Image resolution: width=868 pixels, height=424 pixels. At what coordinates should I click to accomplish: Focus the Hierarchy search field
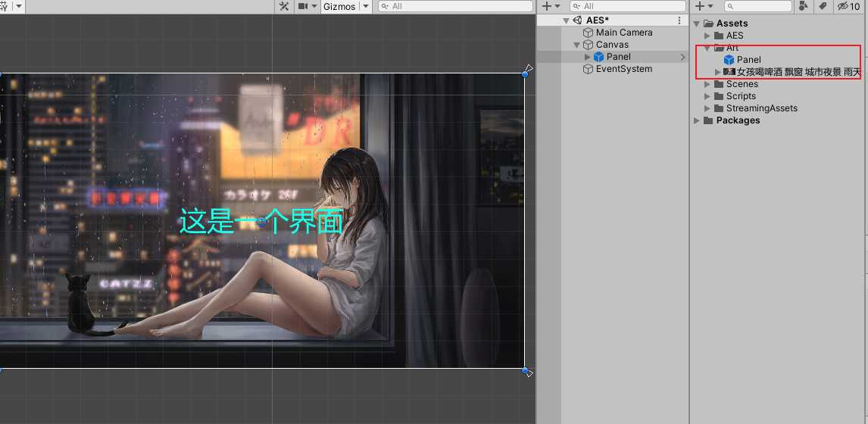point(628,6)
